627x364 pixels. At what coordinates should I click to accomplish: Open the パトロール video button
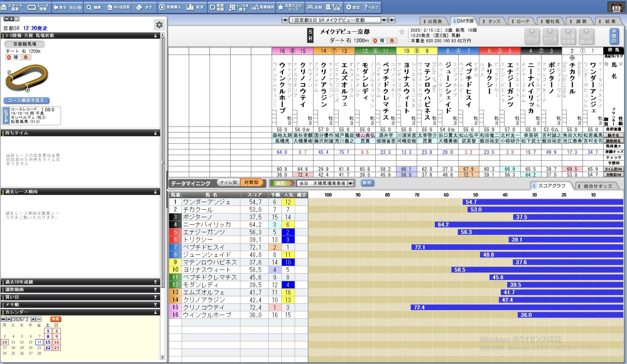tap(586, 36)
